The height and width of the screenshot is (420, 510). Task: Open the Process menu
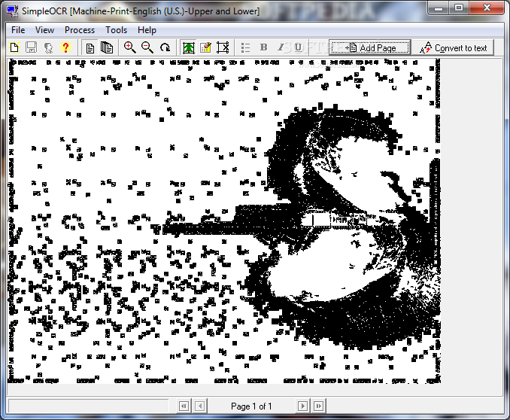[x=80, y=30]
